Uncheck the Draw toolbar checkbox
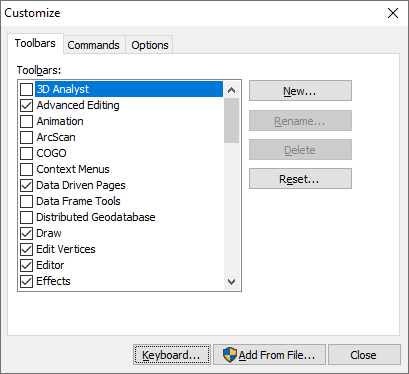 coord(26,233)
